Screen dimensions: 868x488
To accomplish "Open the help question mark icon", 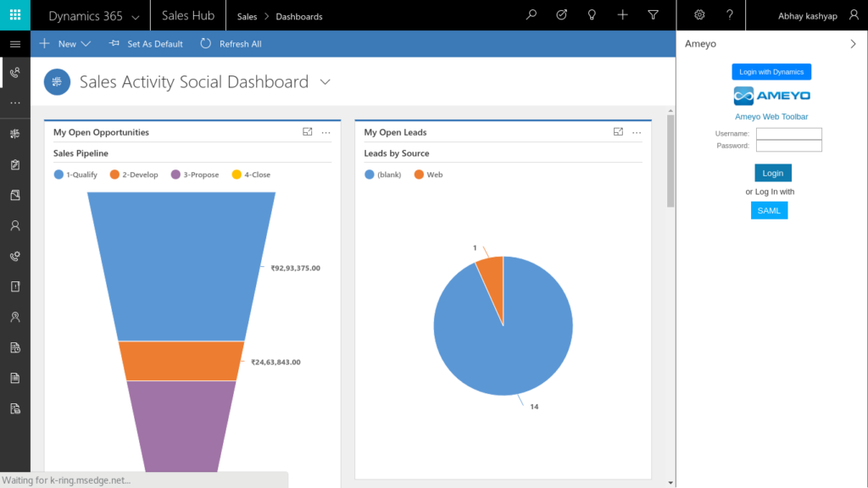I will click(730, 15).
